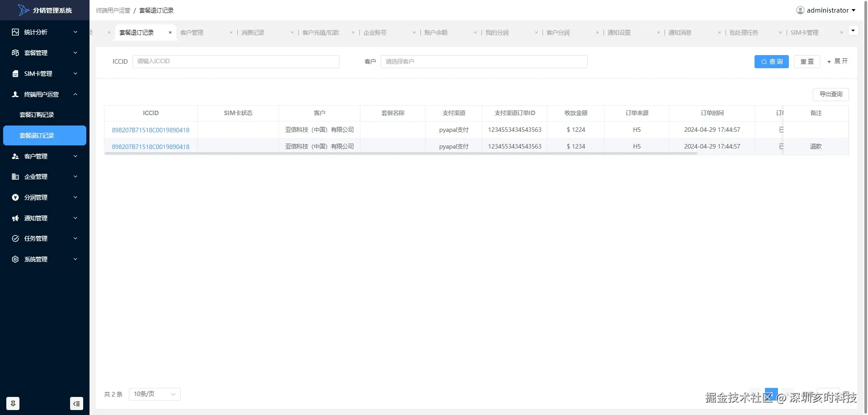
Task: Focus the ICCID input field
Action: 236,61
